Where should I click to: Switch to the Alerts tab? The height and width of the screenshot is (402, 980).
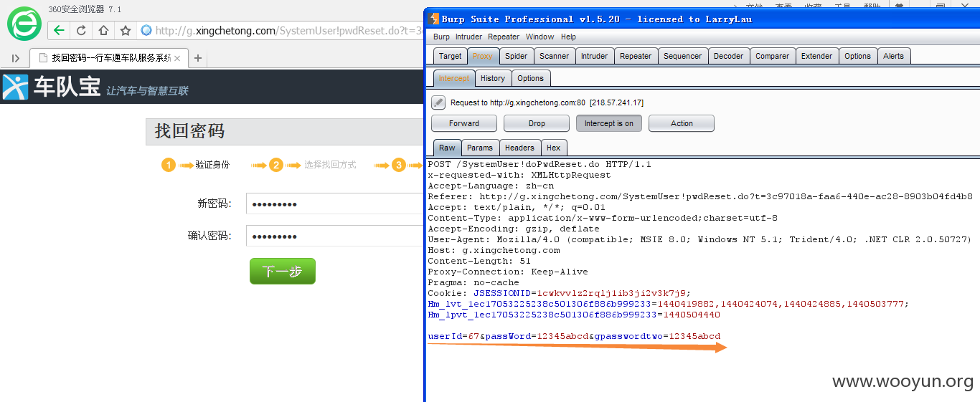pyautogui.click(x=894, y=56)
